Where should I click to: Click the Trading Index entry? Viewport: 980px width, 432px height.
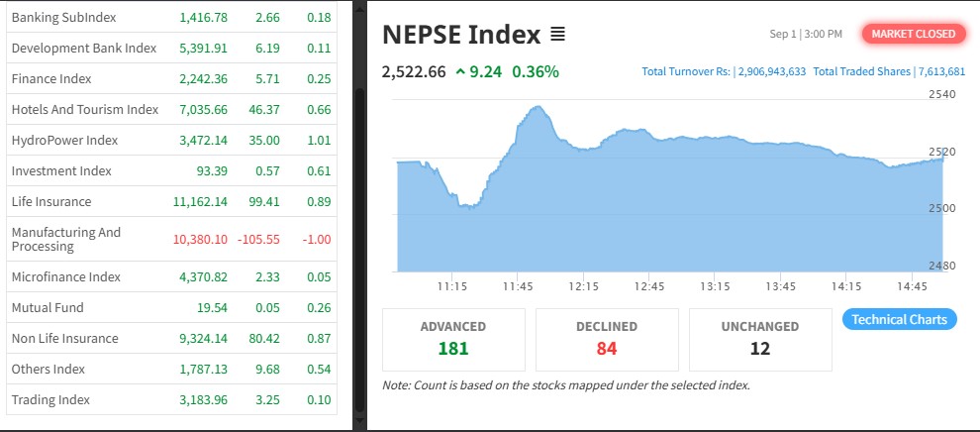coord(172,399)
